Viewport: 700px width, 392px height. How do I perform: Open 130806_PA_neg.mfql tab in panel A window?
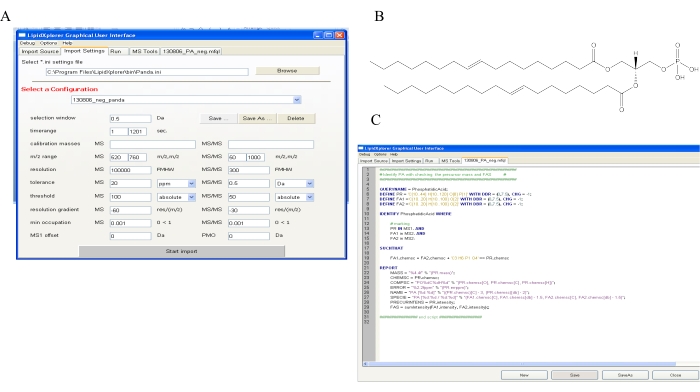click(x=191, y=51)
